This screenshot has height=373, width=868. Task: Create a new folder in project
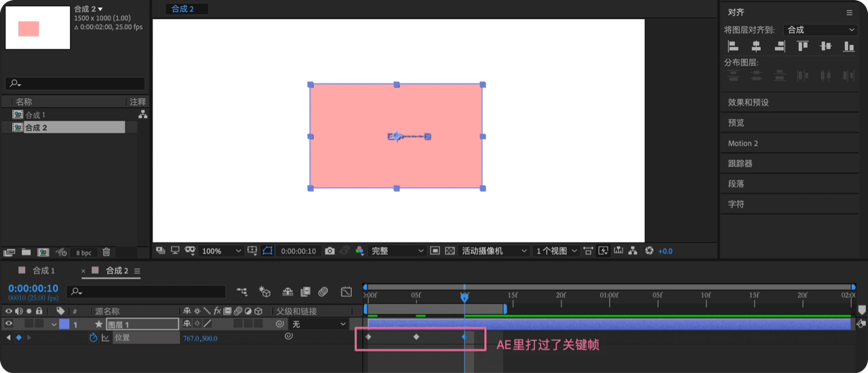coord(26,252)
